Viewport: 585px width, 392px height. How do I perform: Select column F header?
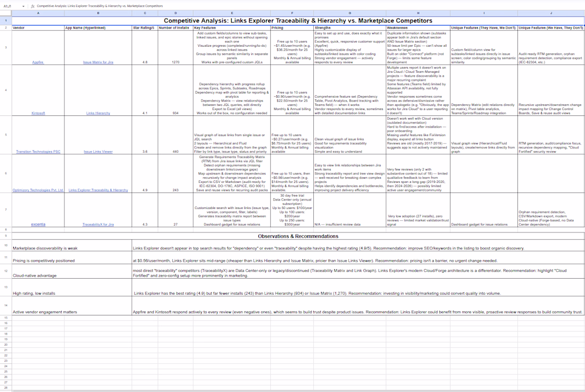[x=292, y=13]
